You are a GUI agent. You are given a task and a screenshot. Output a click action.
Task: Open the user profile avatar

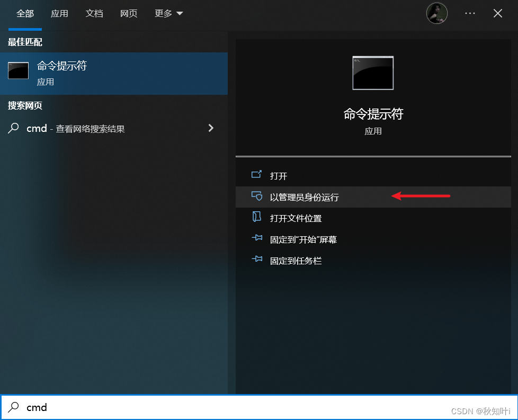436,13
